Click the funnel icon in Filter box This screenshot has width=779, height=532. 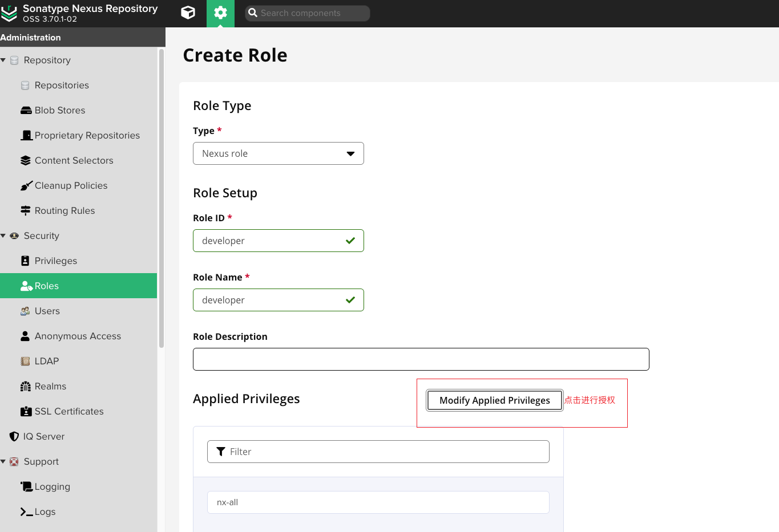(x=221, y=452)
